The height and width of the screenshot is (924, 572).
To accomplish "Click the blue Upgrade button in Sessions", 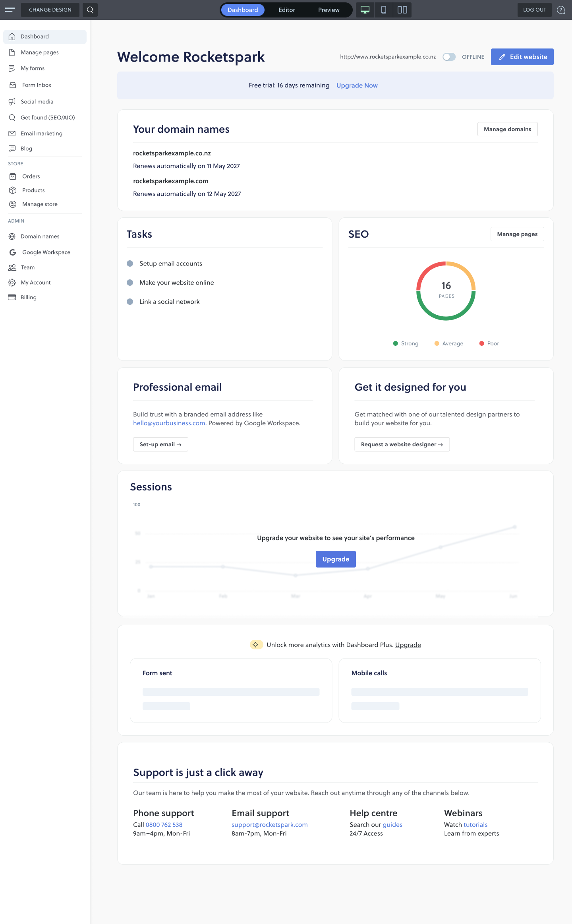I will pyautogui.click(x=336, y=559).
